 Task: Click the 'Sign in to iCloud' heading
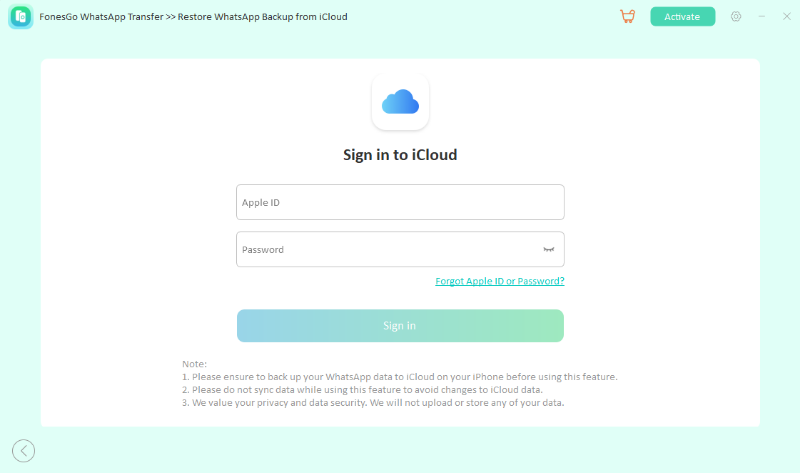coord(400,155)
